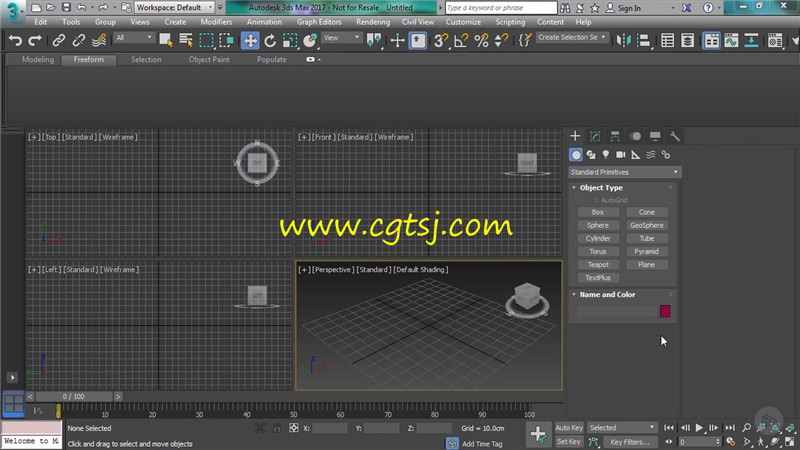Open the Modifiers menu
800x450 pixels.
click(x=216, y=22)
